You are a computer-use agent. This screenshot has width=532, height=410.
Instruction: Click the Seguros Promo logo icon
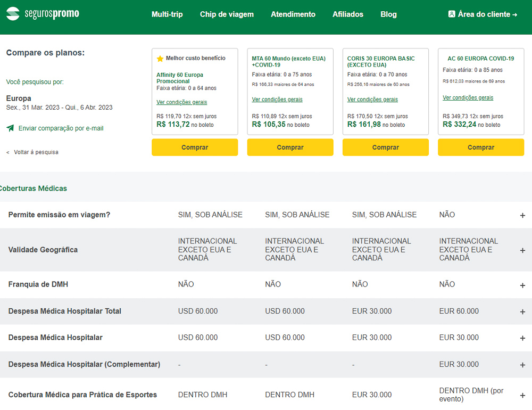13,14
